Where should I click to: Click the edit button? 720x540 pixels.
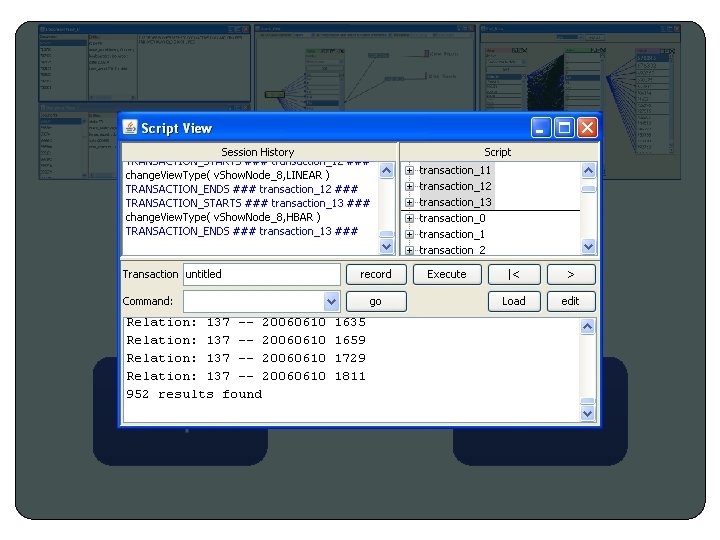571,302
